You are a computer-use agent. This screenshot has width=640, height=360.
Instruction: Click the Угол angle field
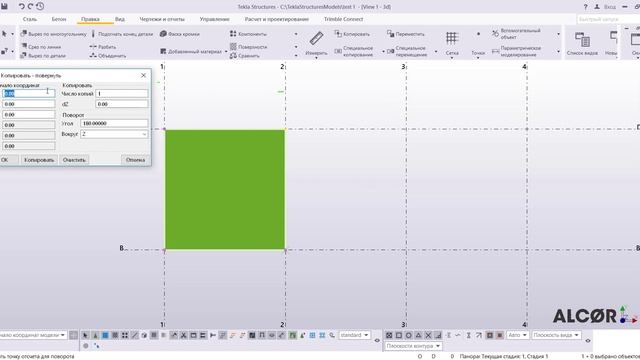pos(114,123)
